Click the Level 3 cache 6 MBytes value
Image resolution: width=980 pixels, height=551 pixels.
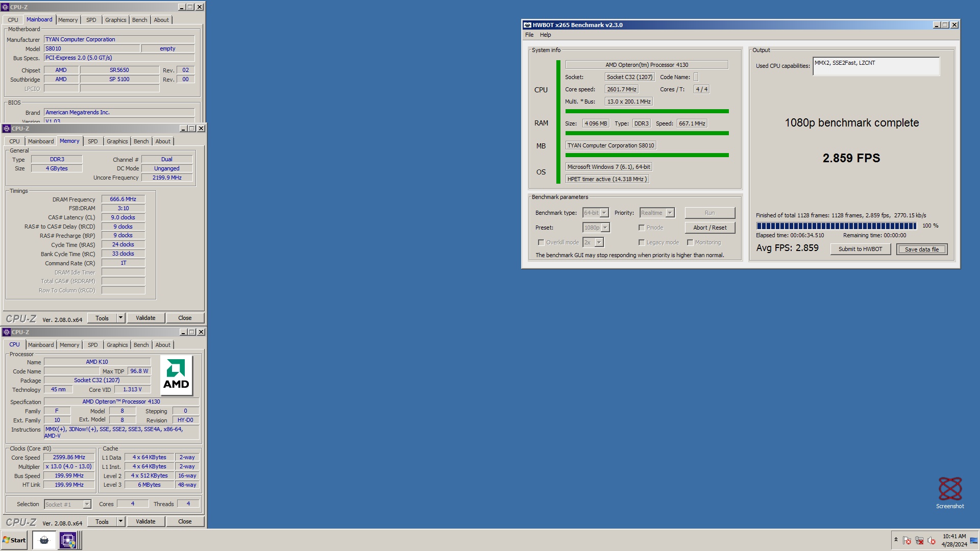click(149, 485)
